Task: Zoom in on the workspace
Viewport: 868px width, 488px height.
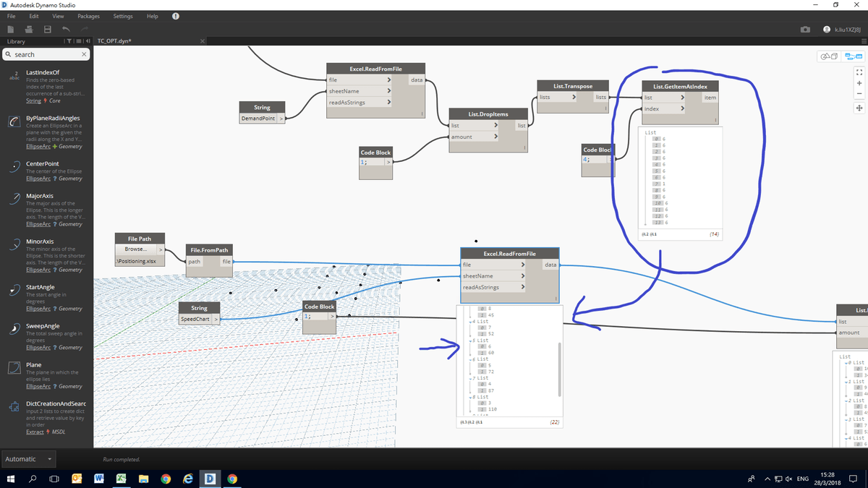Action: pos(859,83)
